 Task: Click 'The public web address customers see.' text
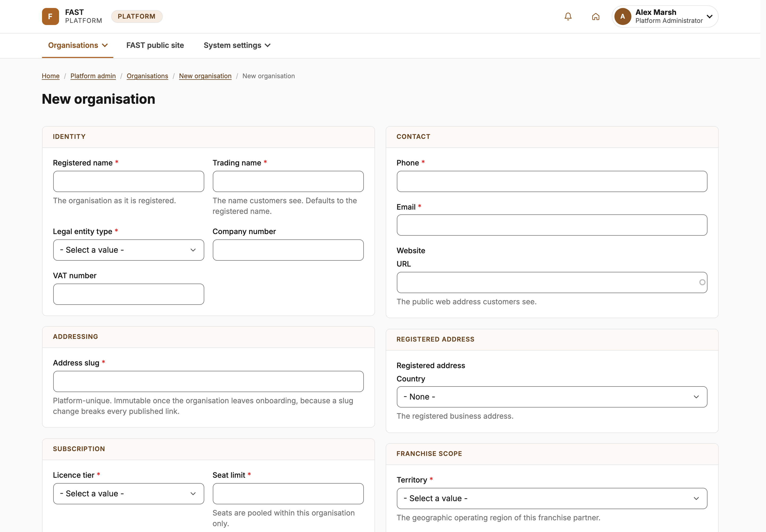click(467, 302)
